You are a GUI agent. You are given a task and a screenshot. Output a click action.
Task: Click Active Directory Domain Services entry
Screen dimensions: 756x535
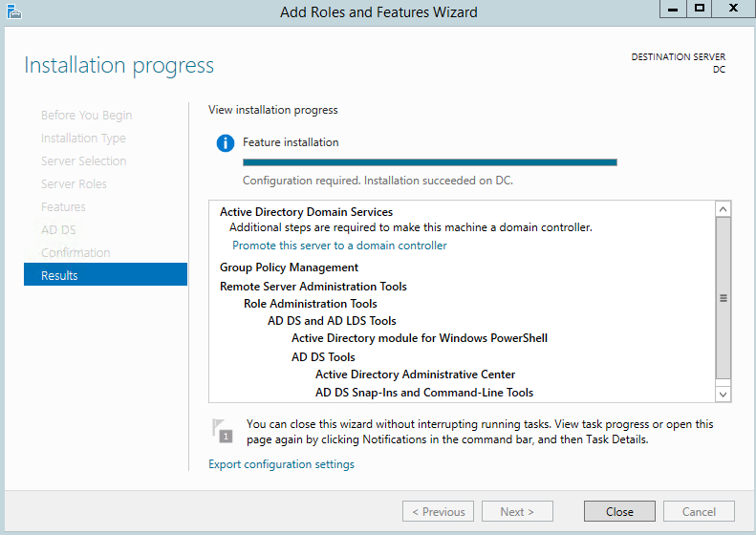pyautogui.click(x=306, y=212)
